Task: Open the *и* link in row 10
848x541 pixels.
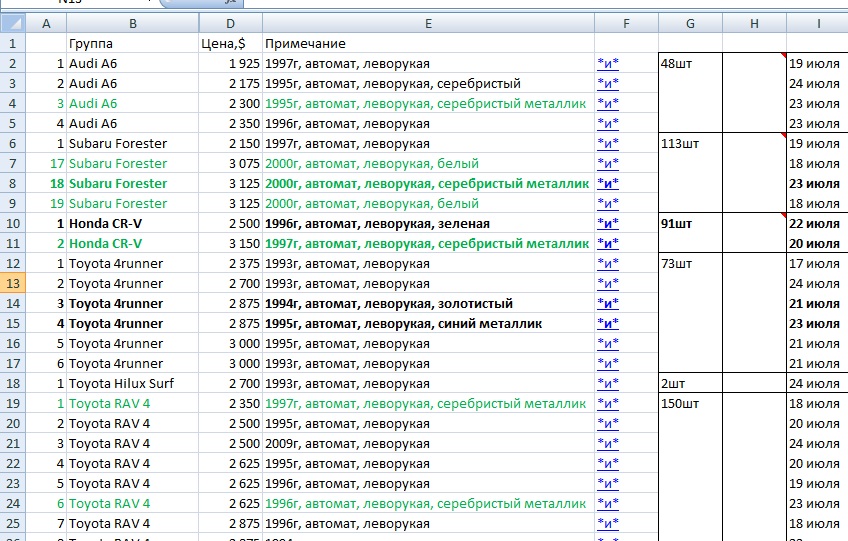Action: point(608,223)
